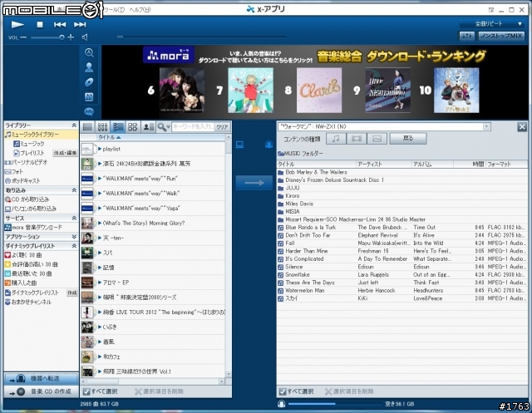
Task: Skip to previous track
Action: point(60,24)
